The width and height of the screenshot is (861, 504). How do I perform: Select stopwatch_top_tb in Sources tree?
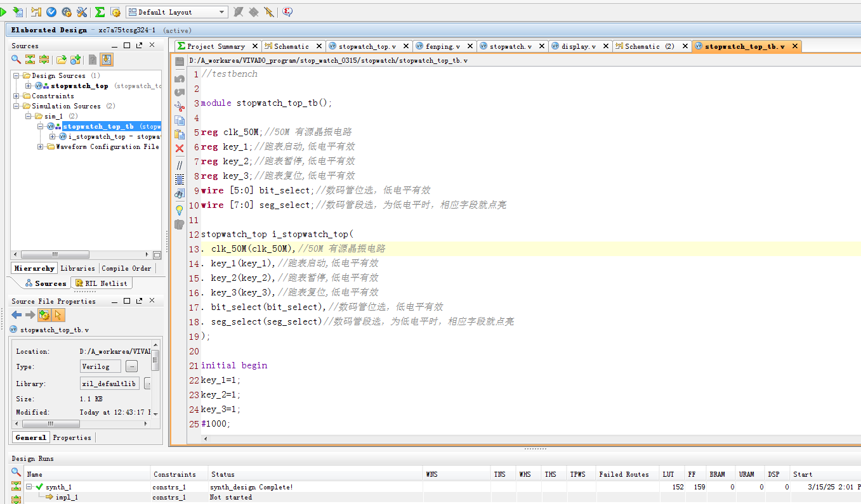[98, 127]
